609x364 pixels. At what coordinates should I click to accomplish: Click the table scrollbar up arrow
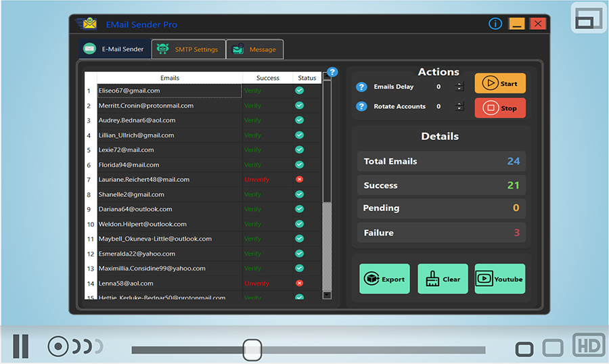[327, 76]
